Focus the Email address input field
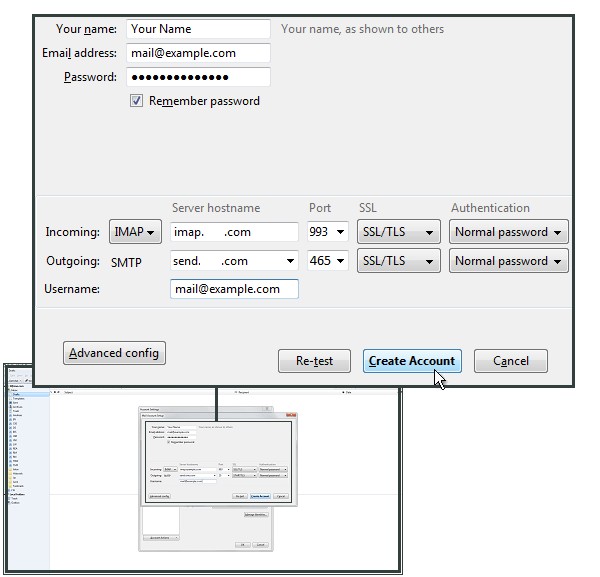The image size is (600, 577). (x=198, y=53)
